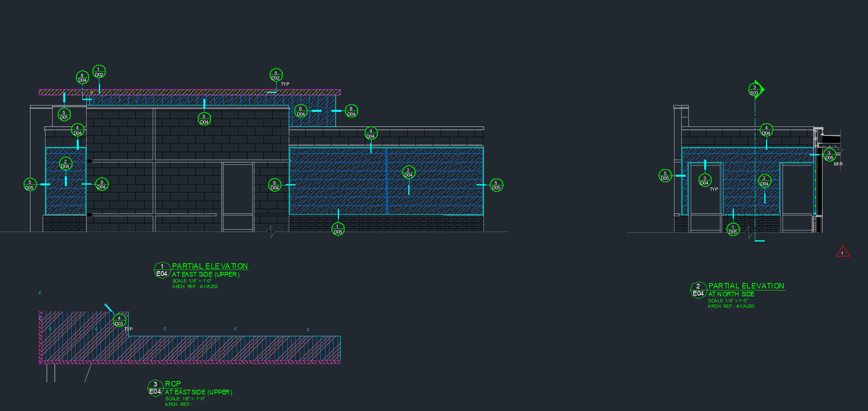The height and width of the screenshot is (411, 868).
Task: Select the 5/D02 TYP detail callout
Action: pyautogui.click(x=276, y=75)
